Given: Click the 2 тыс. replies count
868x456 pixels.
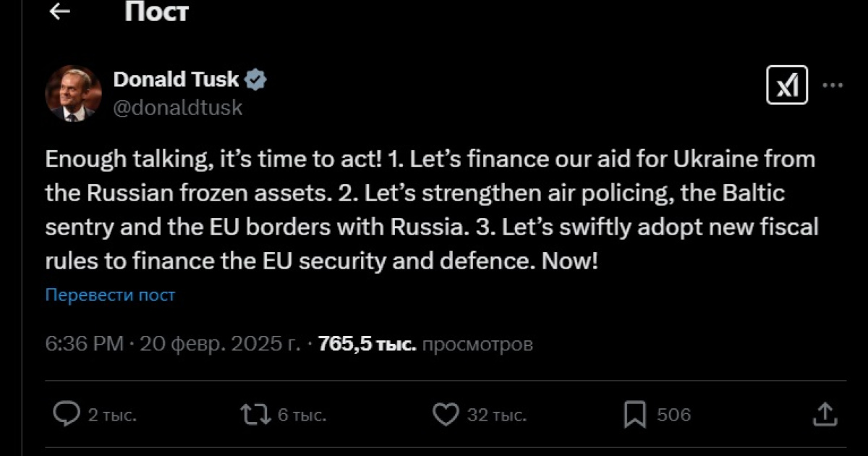Looking at the screenshot, I should tap(112, 415).
